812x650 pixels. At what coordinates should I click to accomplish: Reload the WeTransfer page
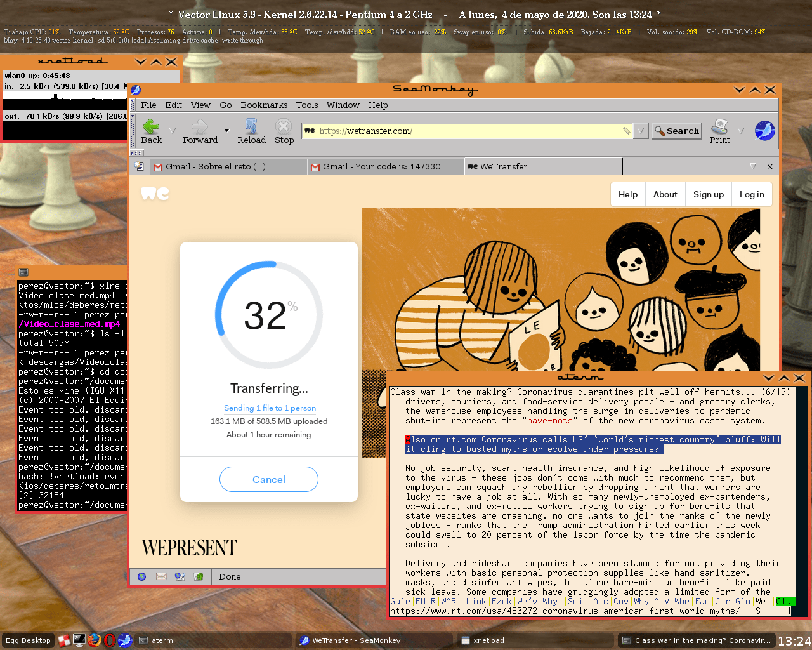(x=251, y=131)
